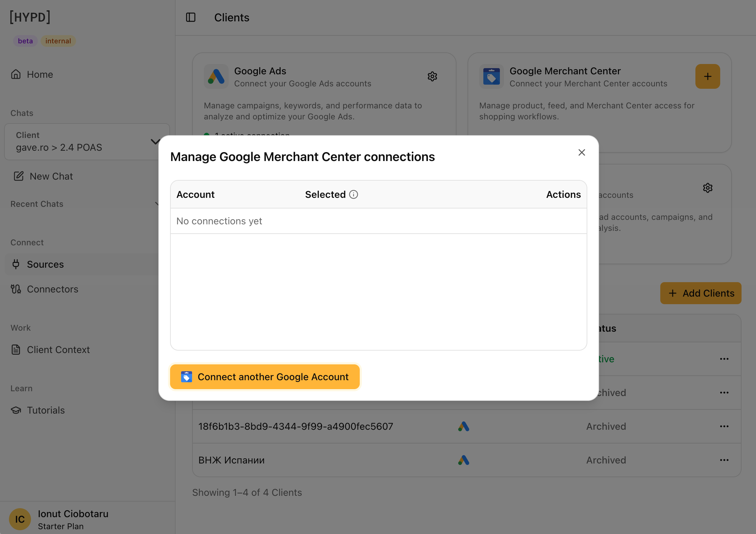Image resolution: width=756 pixels, height=534 pixels.
Task: Click the beta badge
Action: point(25,41)
